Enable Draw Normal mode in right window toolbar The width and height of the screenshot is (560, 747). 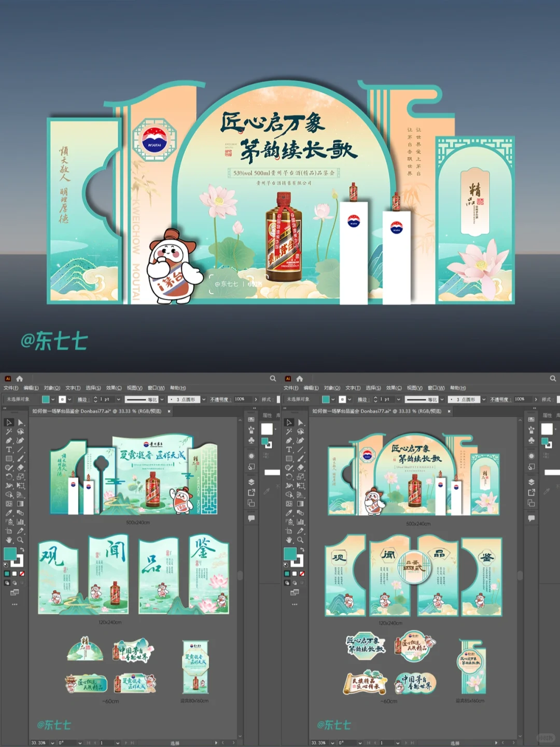point(287,583)
